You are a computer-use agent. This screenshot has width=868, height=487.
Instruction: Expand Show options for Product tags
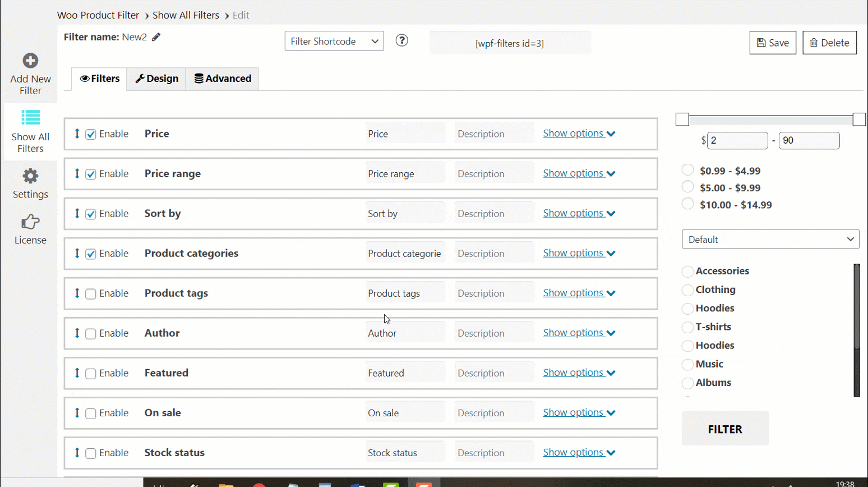click(579, 293)
